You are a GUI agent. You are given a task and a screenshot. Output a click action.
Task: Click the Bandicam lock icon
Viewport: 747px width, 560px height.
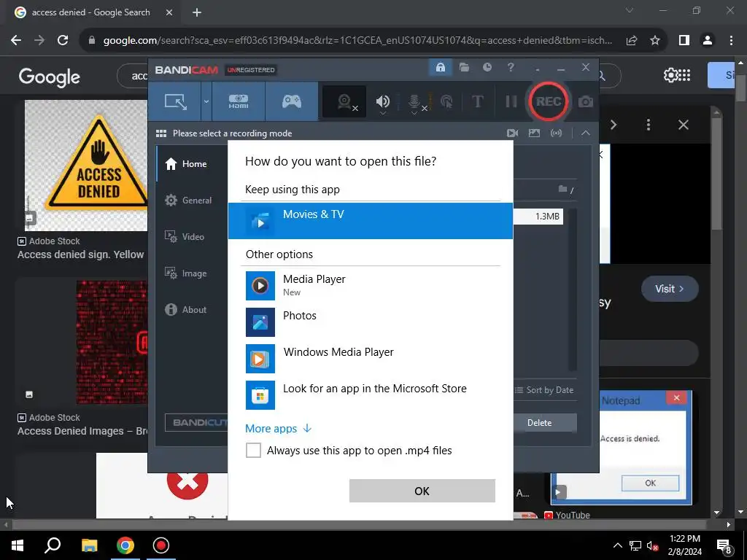[440, 68]
